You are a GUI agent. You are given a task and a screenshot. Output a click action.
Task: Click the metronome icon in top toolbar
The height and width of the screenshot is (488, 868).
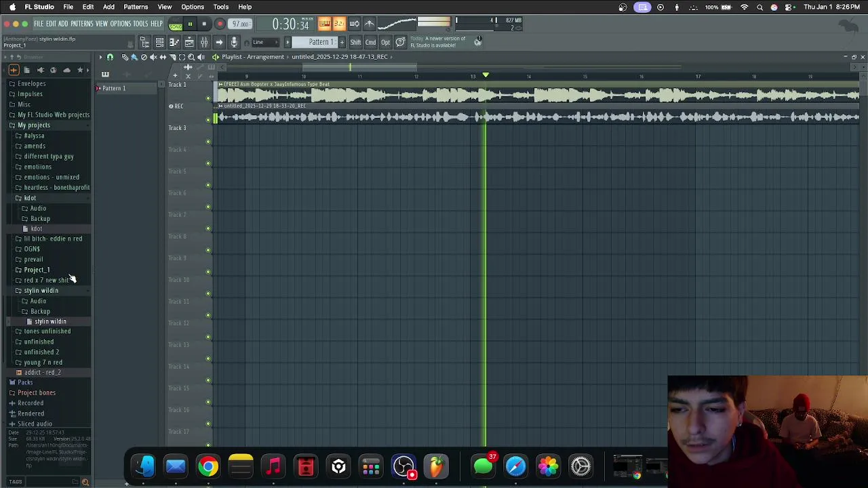point(370,24)
